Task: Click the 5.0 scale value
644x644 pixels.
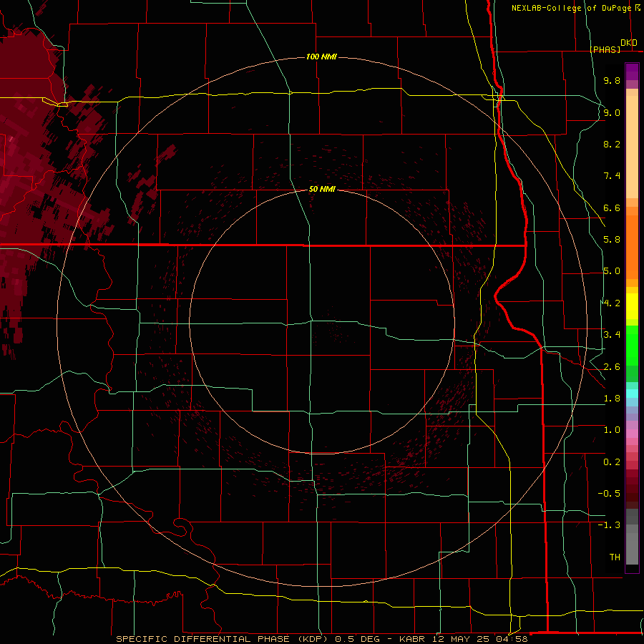Action: [612, 271]
